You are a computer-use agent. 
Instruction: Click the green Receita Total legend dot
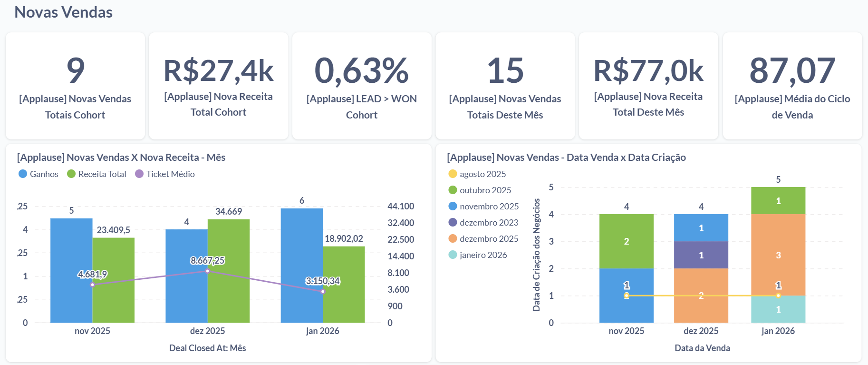point(71,174)
